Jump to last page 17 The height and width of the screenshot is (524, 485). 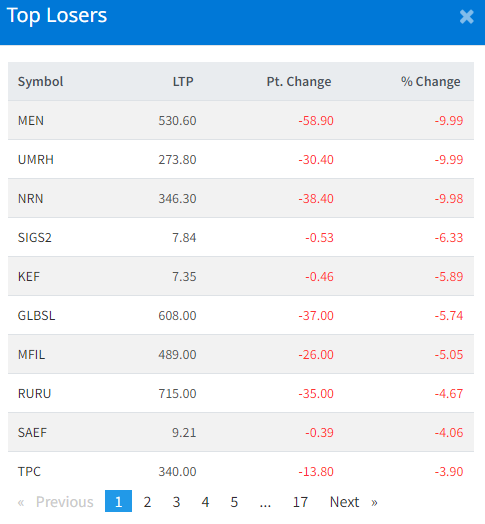coord(300,502)
